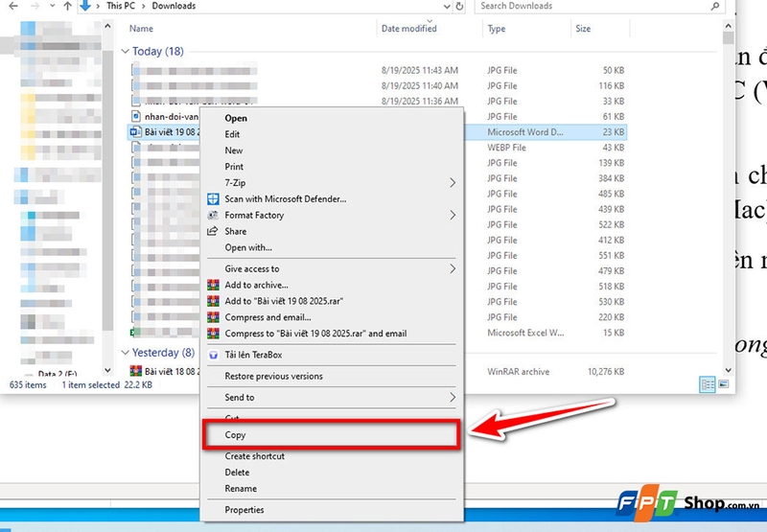The image size is (767, 532).
Task: Click the '10,276 KB' size cell
Action: [606, 372]
